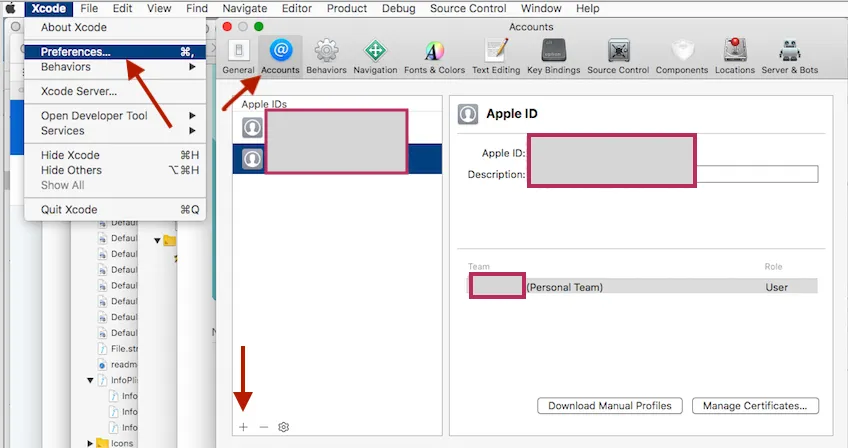Expand the Icons folder triangle
This screenshot has width=848, height=448.
click(90, 443)
